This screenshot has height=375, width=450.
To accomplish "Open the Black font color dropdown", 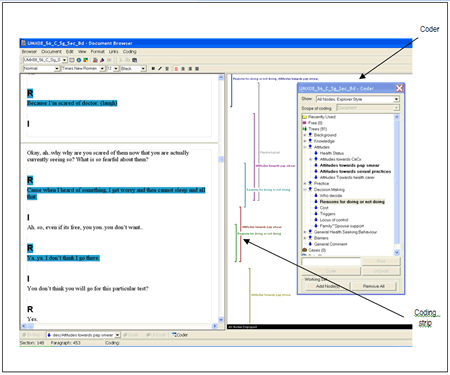I will [143, 68].
